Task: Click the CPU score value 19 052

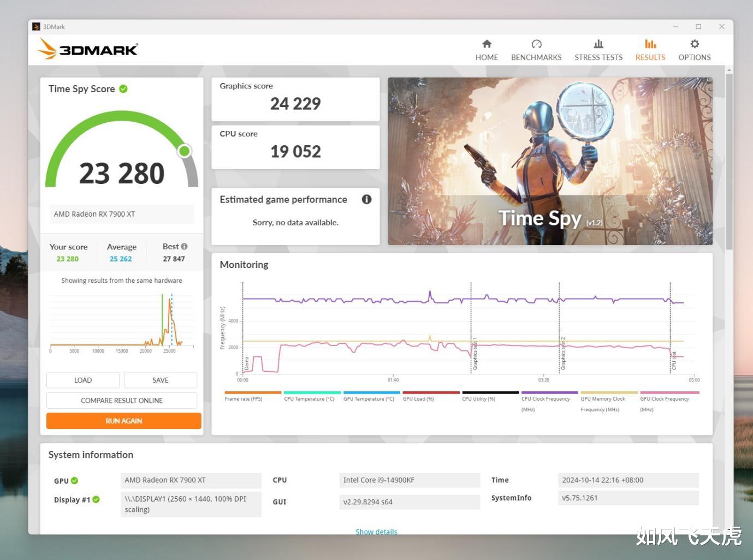Action: click(295, 152)
